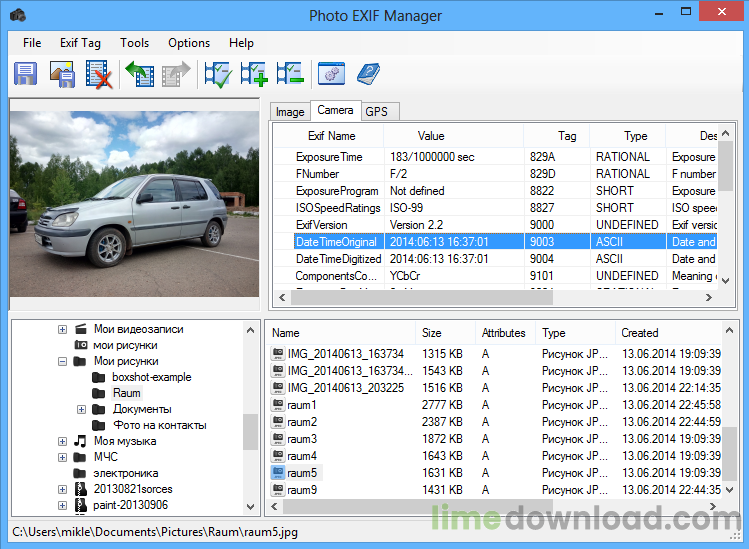Screen dimensions: 749x549
Task: Open the Options gears window icon
Action: [x=331, y=74]
